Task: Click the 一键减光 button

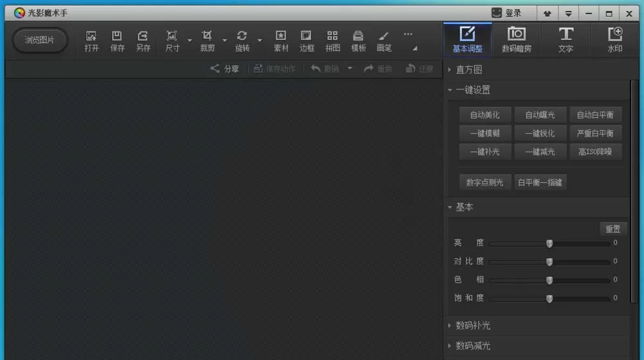Action: (540, 152)
